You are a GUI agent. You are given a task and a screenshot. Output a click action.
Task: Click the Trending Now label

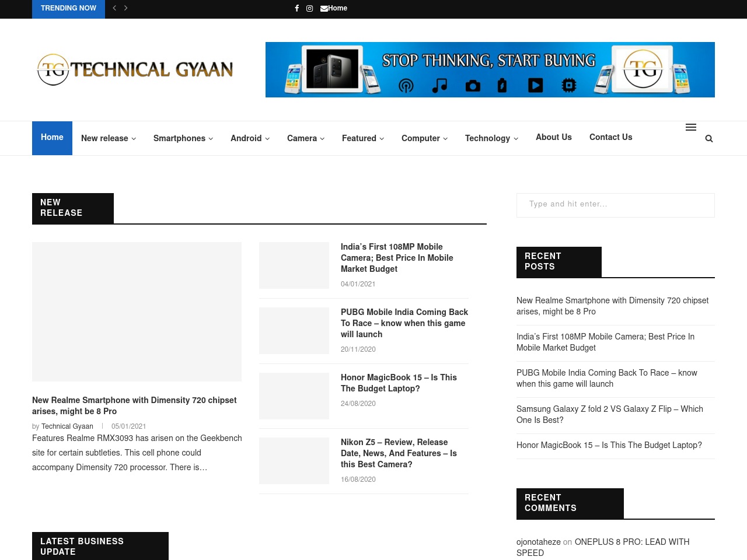click(68, 9)
